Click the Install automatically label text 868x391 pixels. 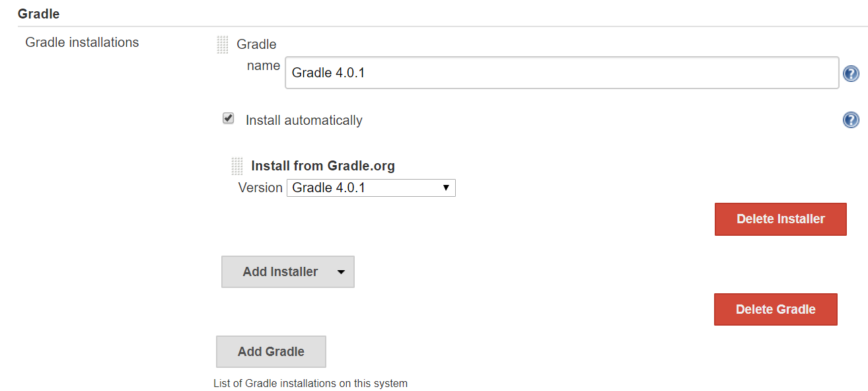pyautogui.click(x=304, y=120)
